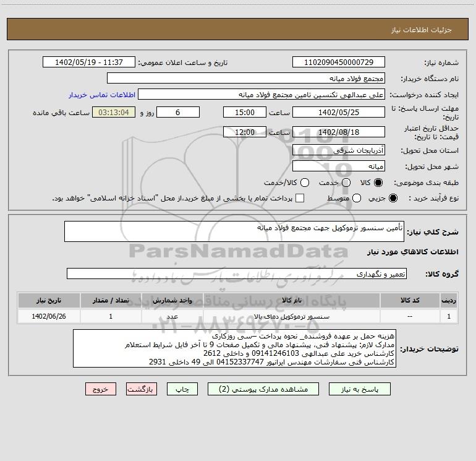476x461 pixels.
Task: Select the کالا radio button
Action: pyautogui.click(x=378, y=183)
